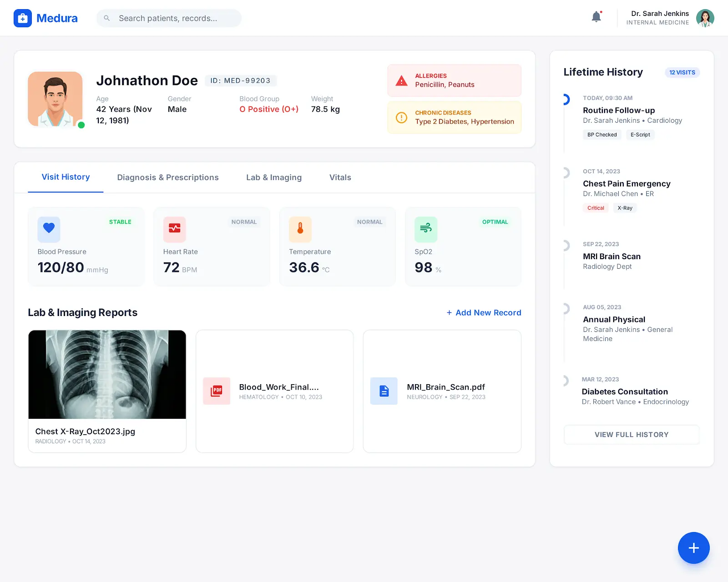728x582 pixels.
Task: Click the Add New Record link
Action: [484, 313]
